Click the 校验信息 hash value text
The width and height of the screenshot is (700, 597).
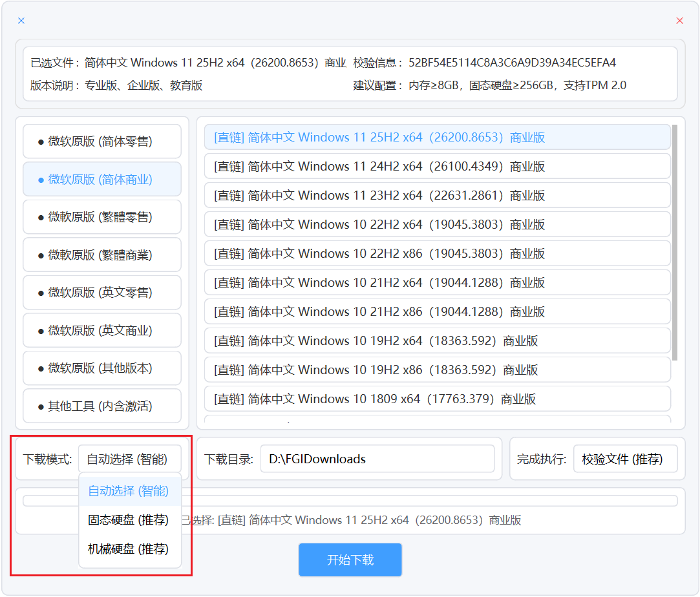(x=512, y=63)
